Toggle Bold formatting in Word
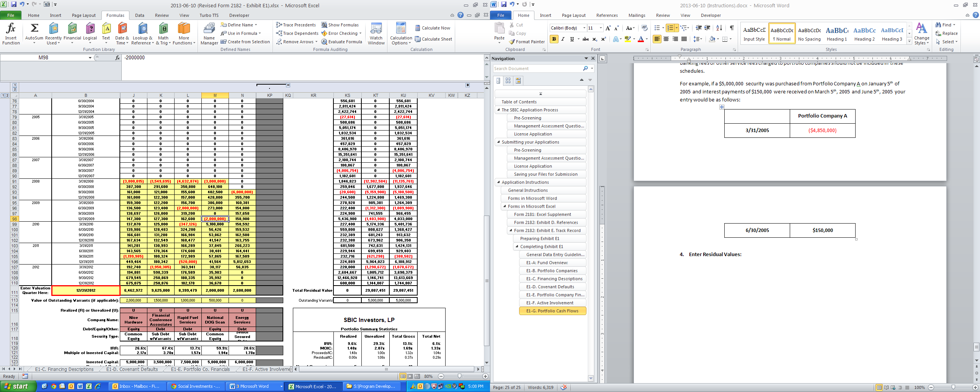Image resolution: width=980 pixels, height=392 pixels. tap(554, 39)
